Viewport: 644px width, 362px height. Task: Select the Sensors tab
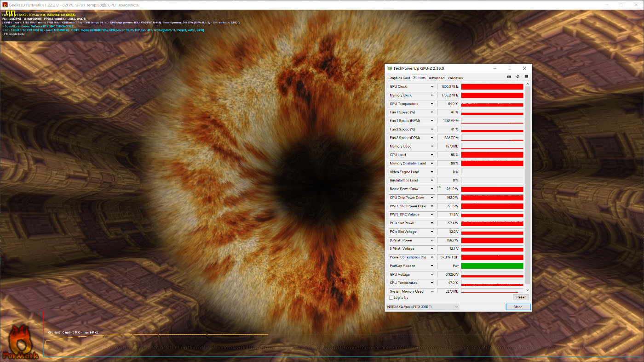tap(419, 77)
